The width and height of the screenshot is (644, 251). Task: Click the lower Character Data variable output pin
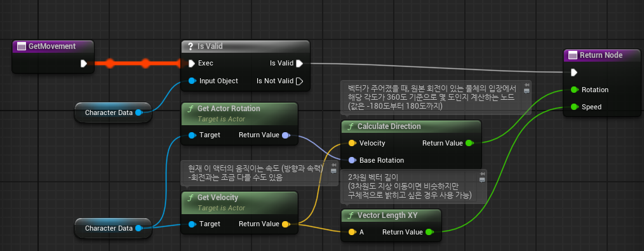click(x=139, y=228)
